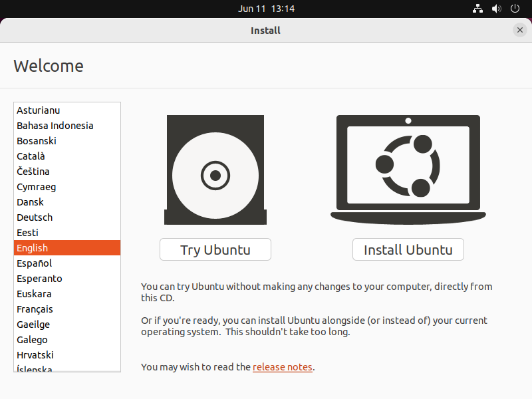This screenshot has height=399, width=532.
Task: Open the power menu icon
Action: coord(515,9)
